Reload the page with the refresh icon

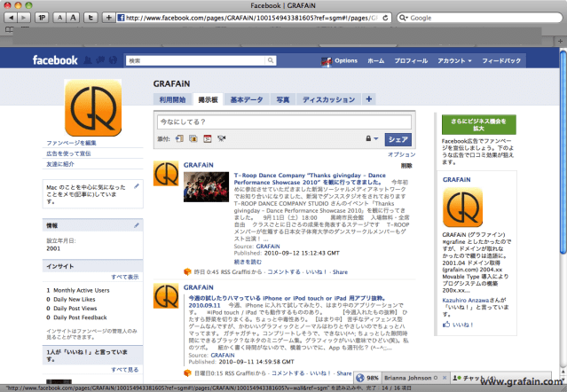[385, 18]
